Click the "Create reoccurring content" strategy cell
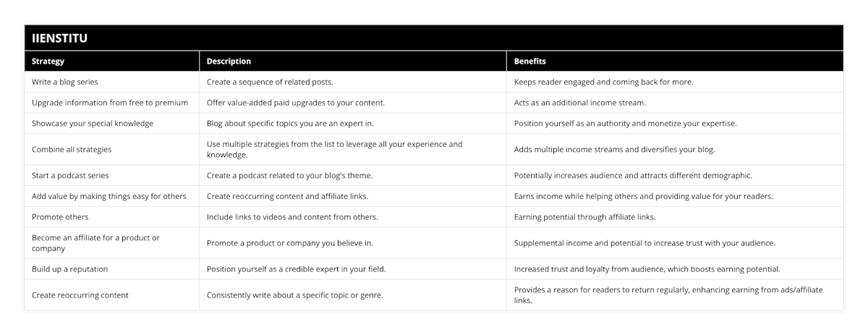 pos(80,294)
